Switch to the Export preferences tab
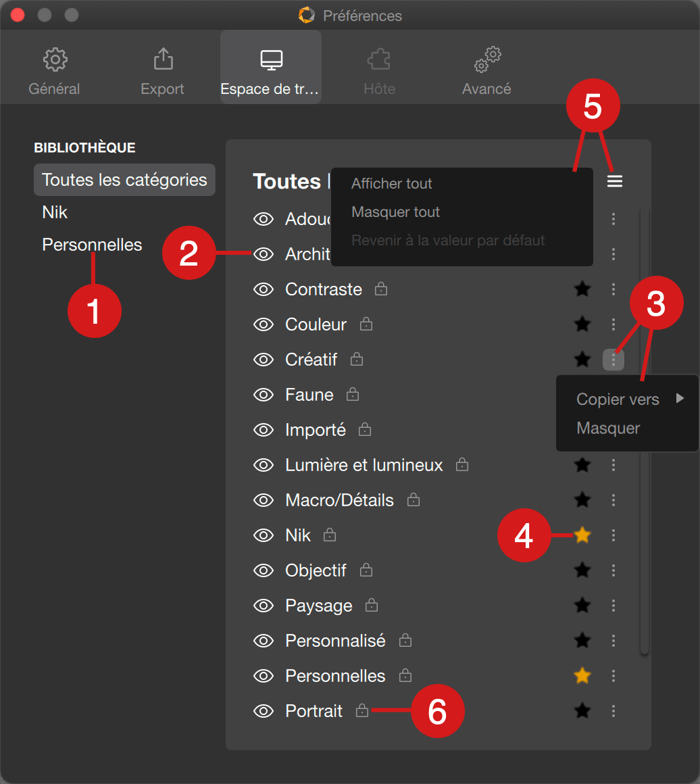The image size is (700, 784). (x=162, y=71)
